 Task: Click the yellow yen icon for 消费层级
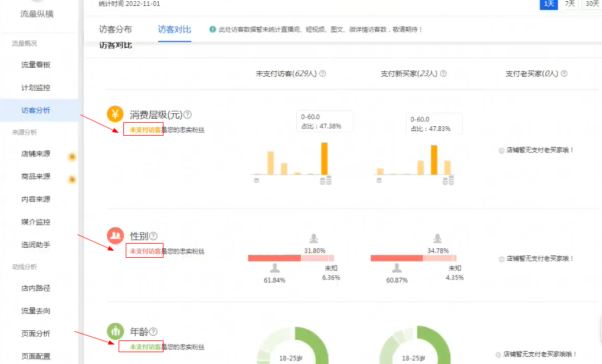pyautogui.click(x=115, y=114)
